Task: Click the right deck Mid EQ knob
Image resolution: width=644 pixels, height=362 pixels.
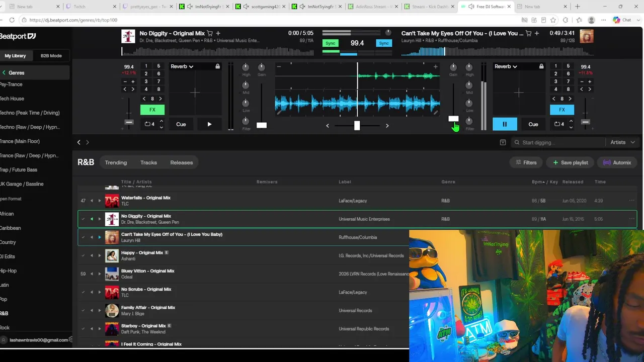Action: tap(469, 85)
